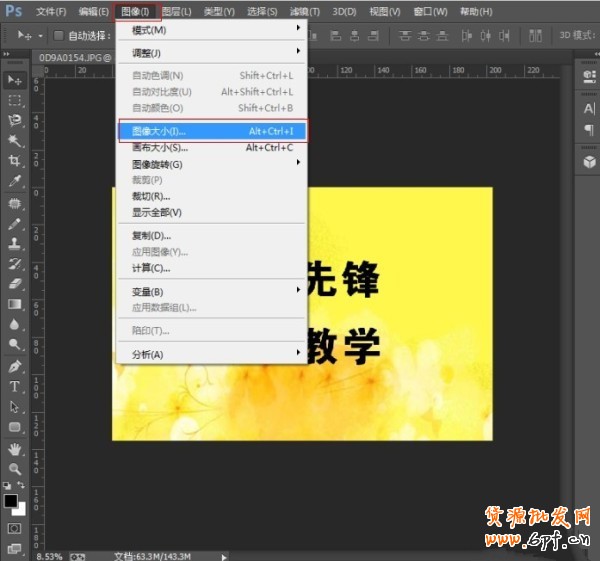
Task: Click the black foreground color swatch
Action: coord(11,499)
